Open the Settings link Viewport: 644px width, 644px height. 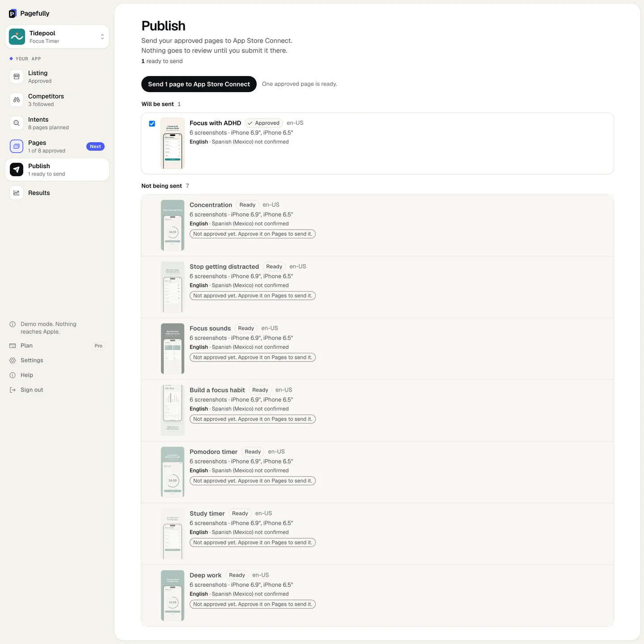point(32,360)
